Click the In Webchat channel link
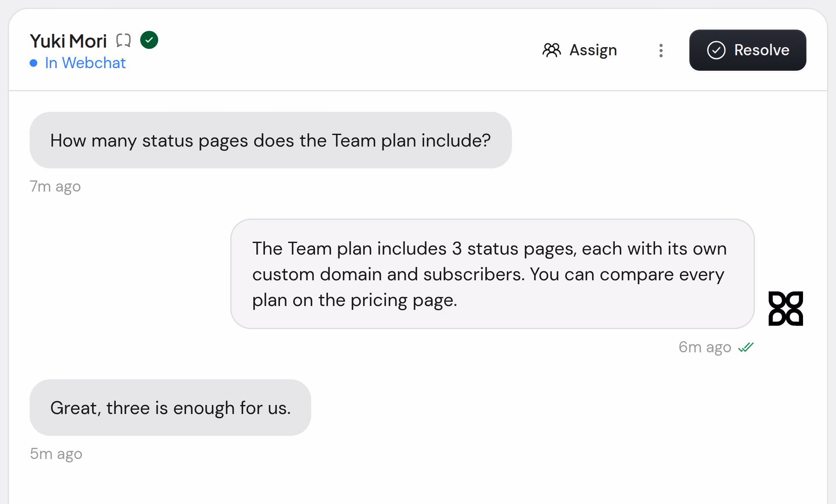The image size is (836, 504). [85, 63]
